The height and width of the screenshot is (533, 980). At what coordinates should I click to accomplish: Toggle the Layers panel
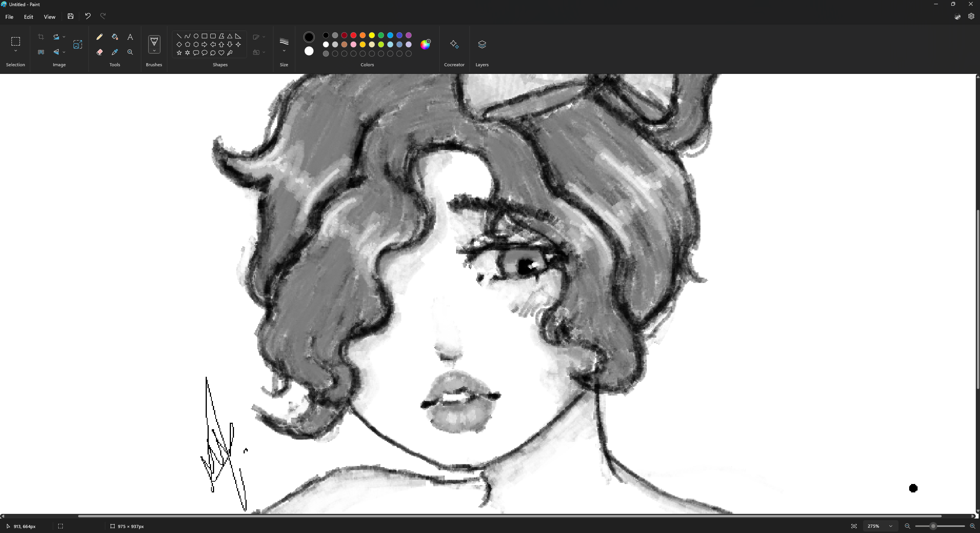pos(482,44)
